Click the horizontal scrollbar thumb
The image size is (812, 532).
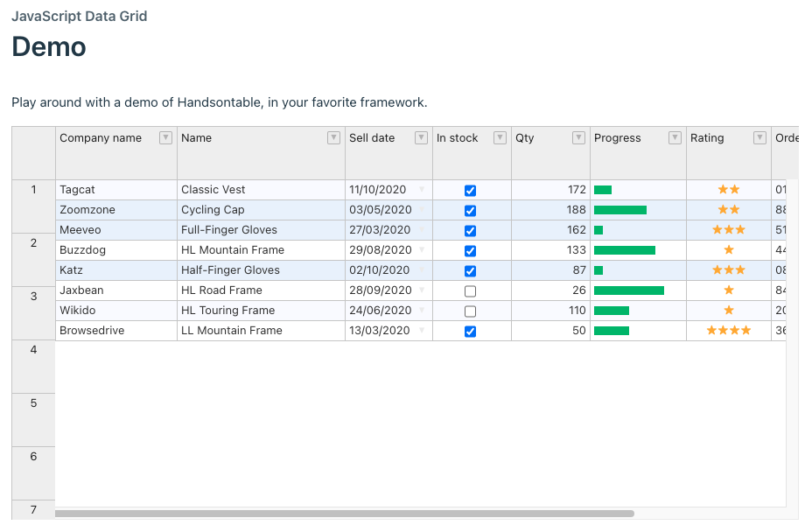click(345, 514)
